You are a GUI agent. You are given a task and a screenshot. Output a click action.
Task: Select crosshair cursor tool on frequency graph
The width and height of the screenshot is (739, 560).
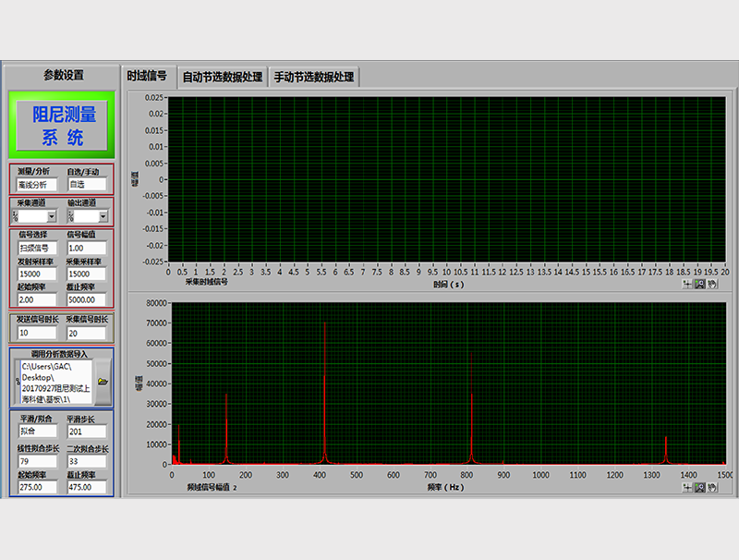point(687,487)
